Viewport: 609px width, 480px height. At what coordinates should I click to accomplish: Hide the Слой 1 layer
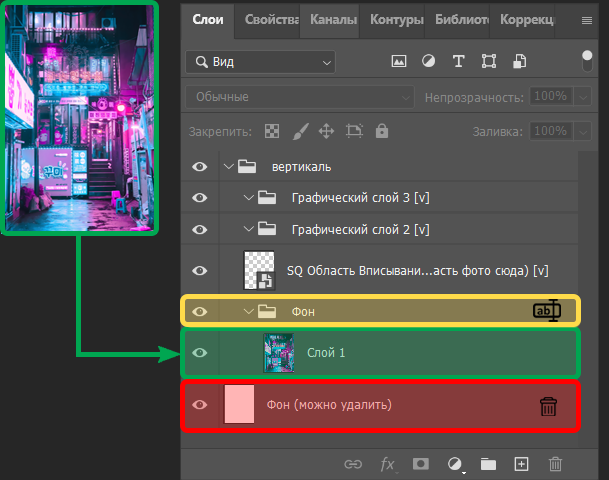(200, 352)
